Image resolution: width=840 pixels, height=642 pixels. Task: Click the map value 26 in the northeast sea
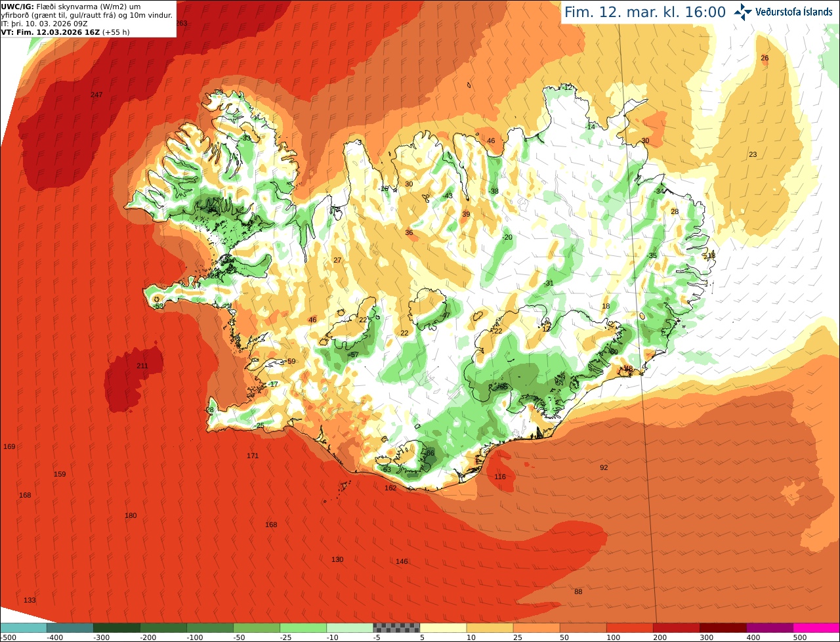click(765, 58)
